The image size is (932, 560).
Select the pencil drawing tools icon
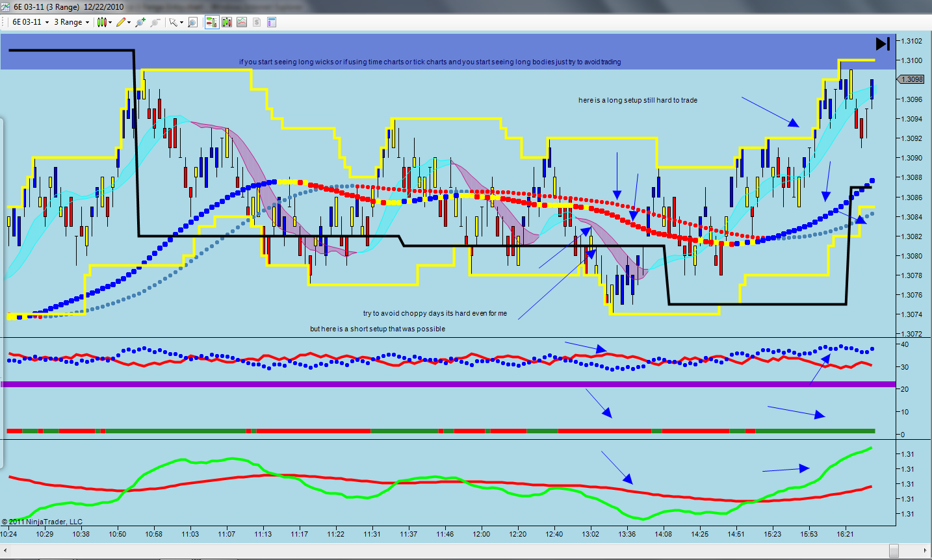click(121, 22)
